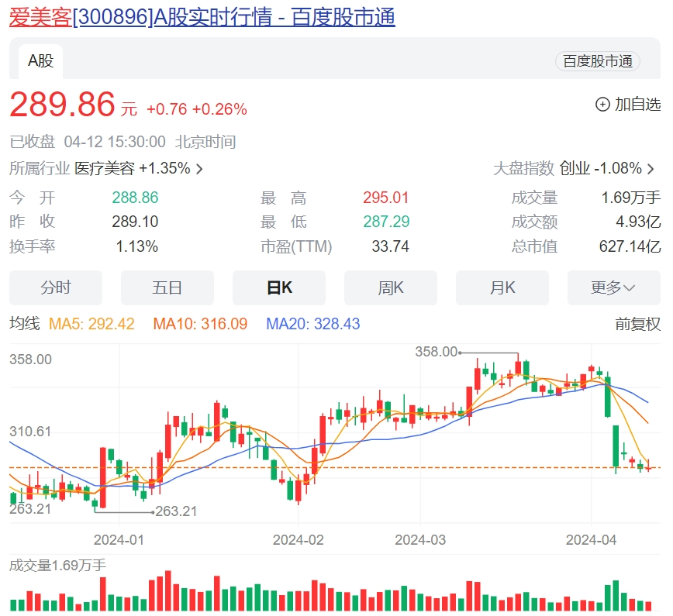673x616 pixels.
Task: Switch to the 月K chart tab
Action: pos(502,287)
